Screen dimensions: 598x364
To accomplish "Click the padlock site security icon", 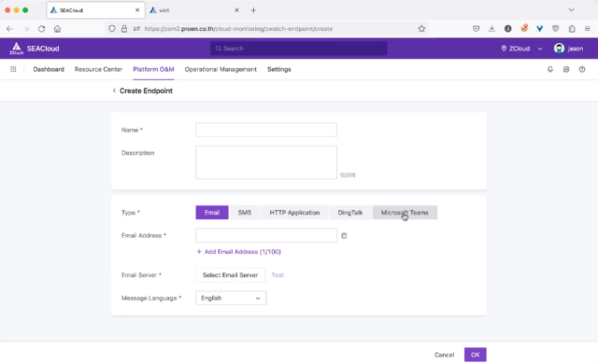I will (124, 29).
